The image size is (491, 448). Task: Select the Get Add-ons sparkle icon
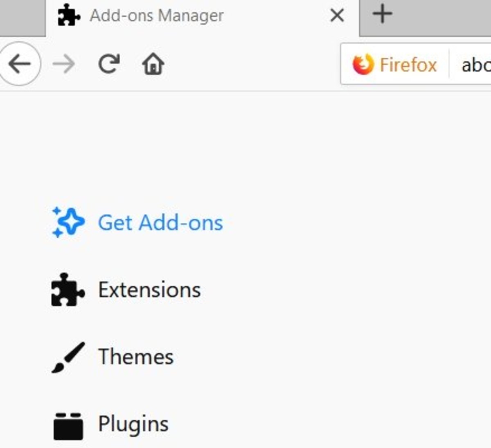[68, 222]
